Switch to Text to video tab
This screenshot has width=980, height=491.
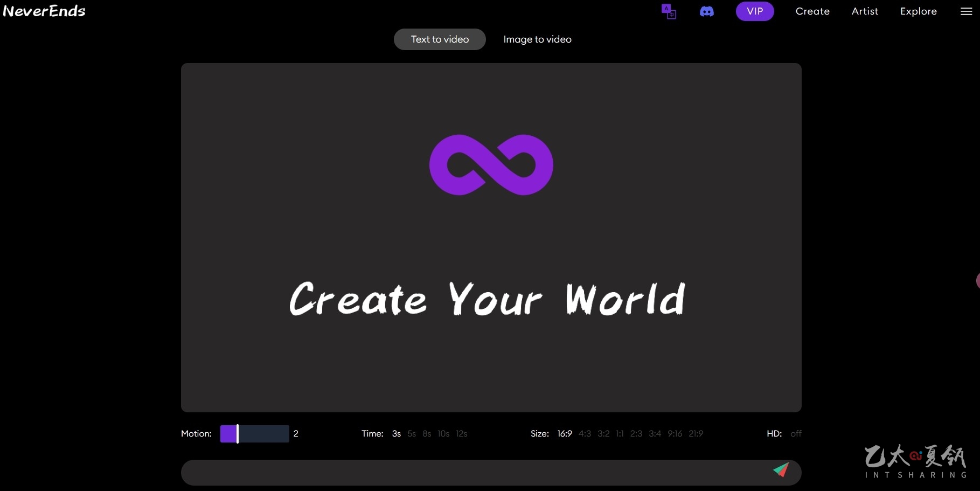(440, 39)
